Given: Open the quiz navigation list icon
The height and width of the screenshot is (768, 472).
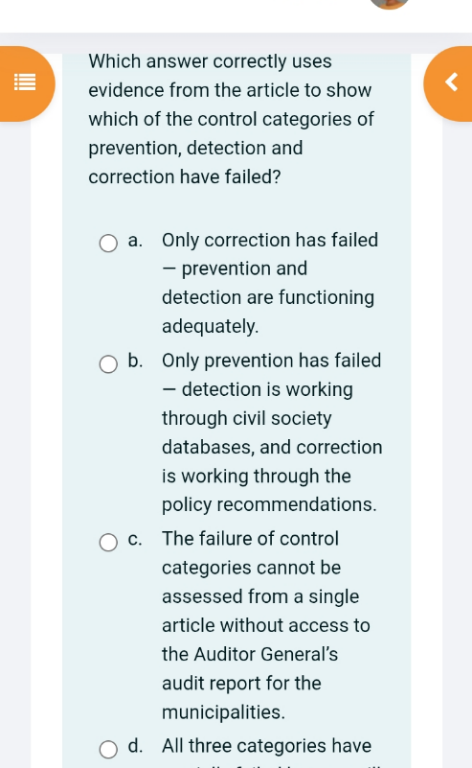Looking at the screenshot, I should click(24, 82).
